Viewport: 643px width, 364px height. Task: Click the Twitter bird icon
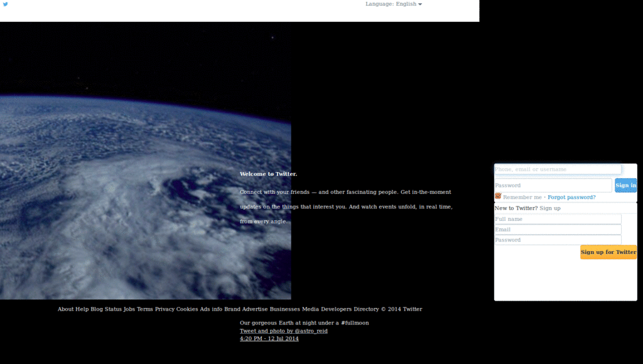pos(6,5)
